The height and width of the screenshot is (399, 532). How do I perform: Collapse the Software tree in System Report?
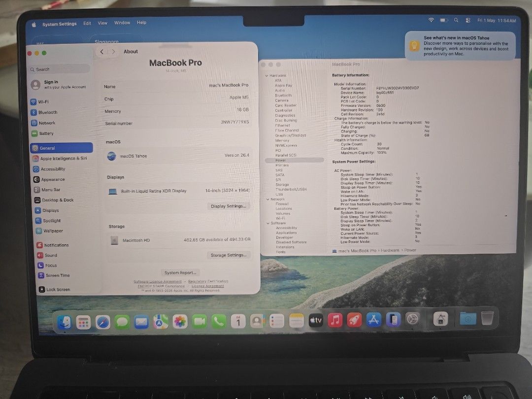pos(268,223)
